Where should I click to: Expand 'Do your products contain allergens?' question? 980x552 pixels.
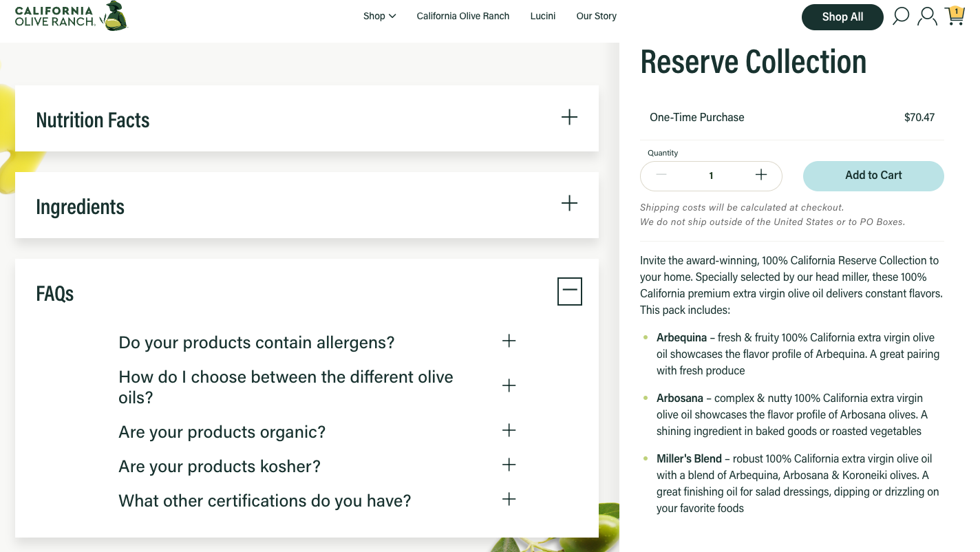[509, 341]
